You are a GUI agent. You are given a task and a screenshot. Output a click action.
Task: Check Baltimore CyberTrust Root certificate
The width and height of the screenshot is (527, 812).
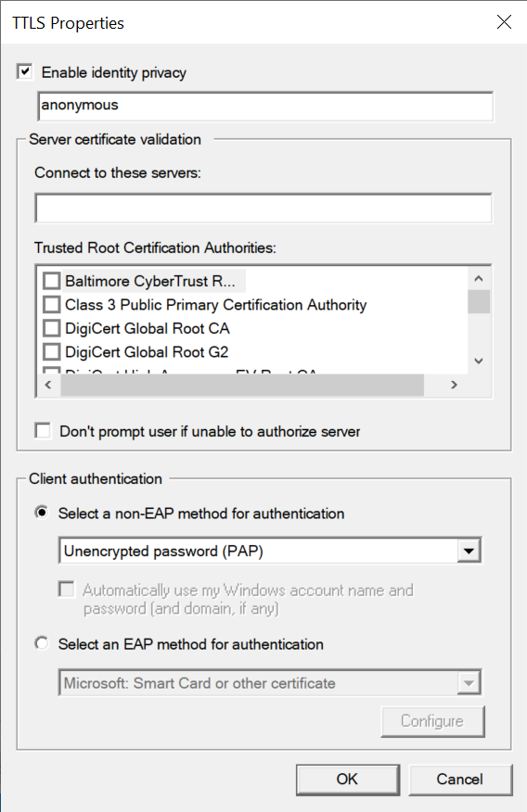click(x=51, y=281)
